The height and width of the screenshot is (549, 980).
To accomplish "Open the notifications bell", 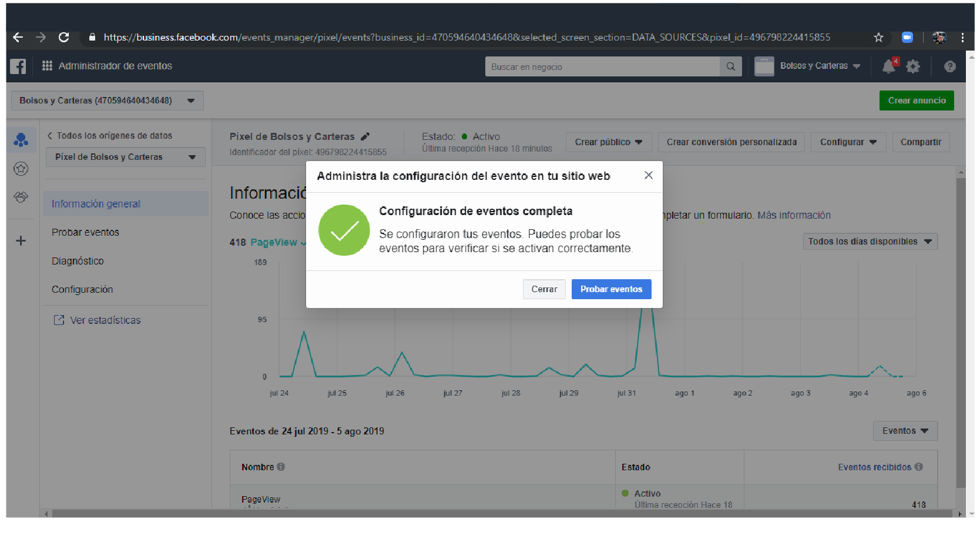I will [x=889, y=66].
